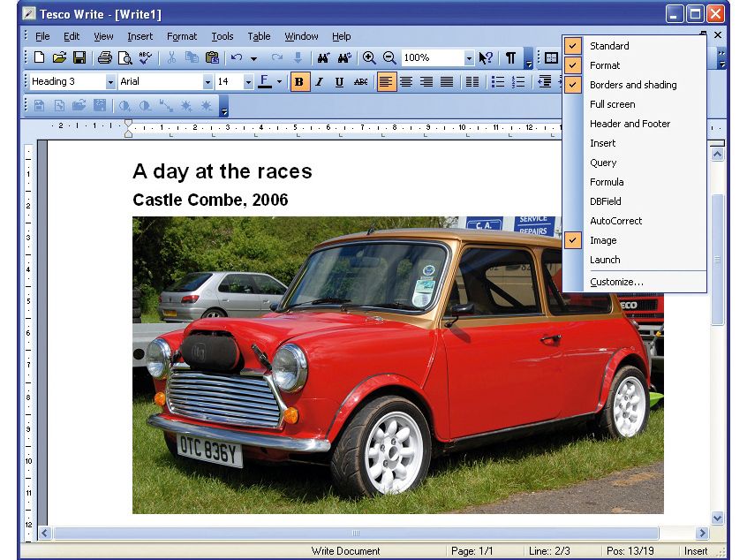This screenshot has height=560, width=747.
Task: Show paragraph marks with the pilcrow icon
Action: (x=510, y=57)
